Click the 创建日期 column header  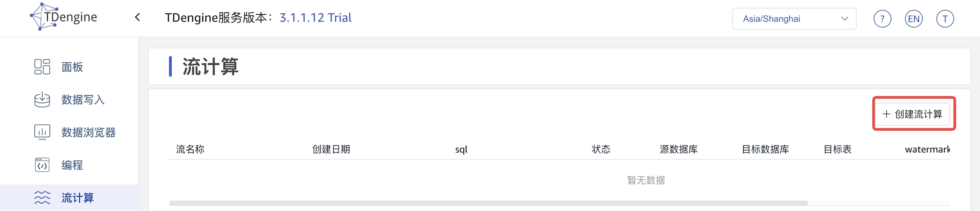point(331,149)
